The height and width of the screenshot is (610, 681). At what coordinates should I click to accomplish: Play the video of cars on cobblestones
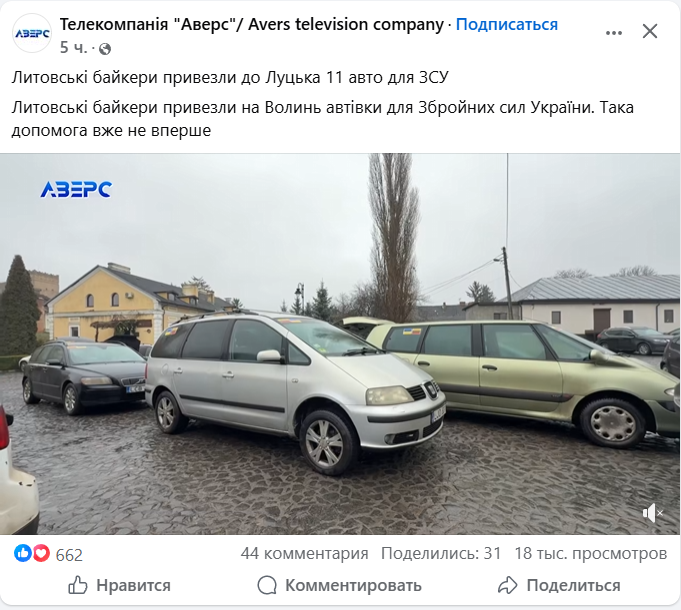click(340, 344)
